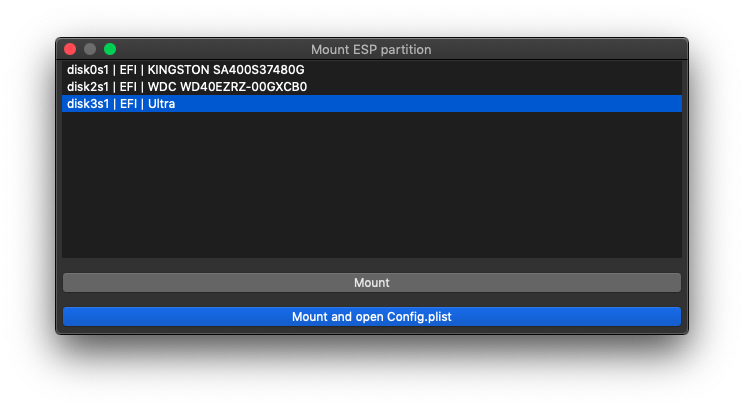
Task: Click the gray minimize window button
Action: (x=90, y=49)
